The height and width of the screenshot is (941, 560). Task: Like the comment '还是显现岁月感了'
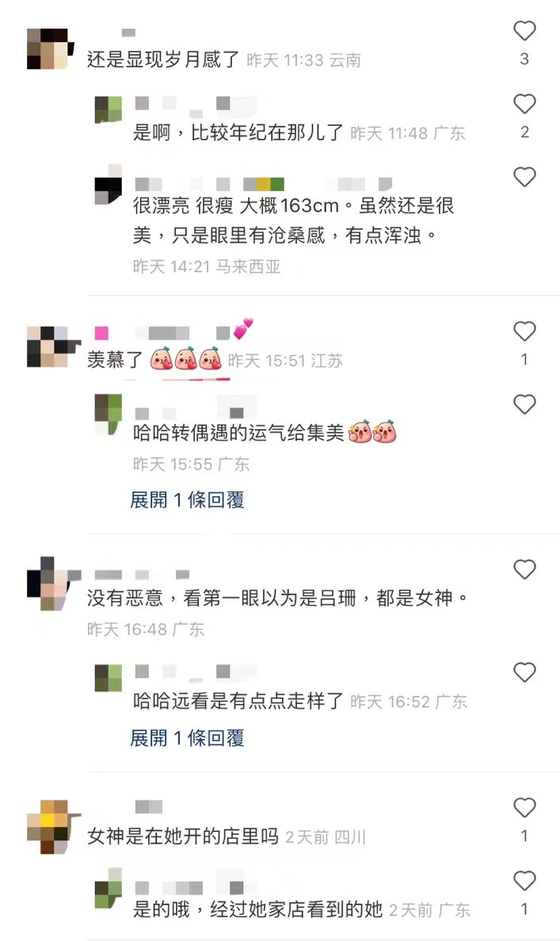(524, 31)
